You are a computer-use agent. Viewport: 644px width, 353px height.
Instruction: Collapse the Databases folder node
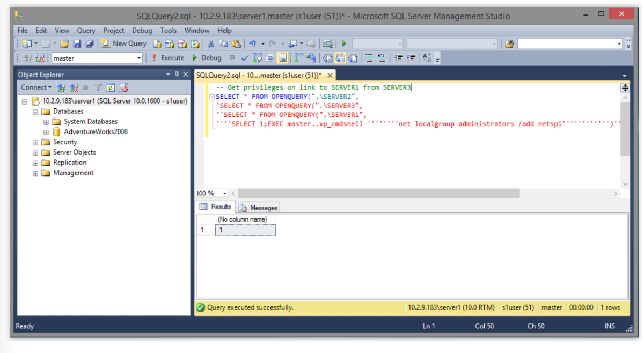[x=35, y=112]
